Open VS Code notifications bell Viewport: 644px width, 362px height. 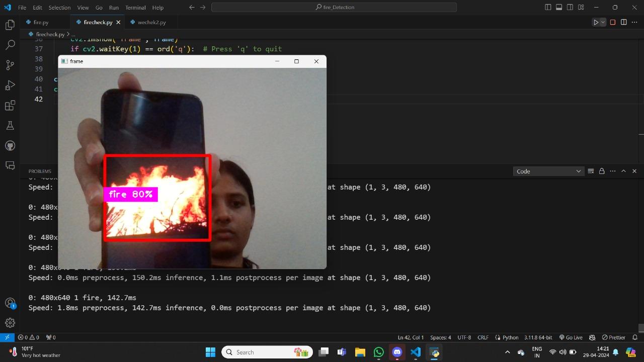tap(635, 337)
